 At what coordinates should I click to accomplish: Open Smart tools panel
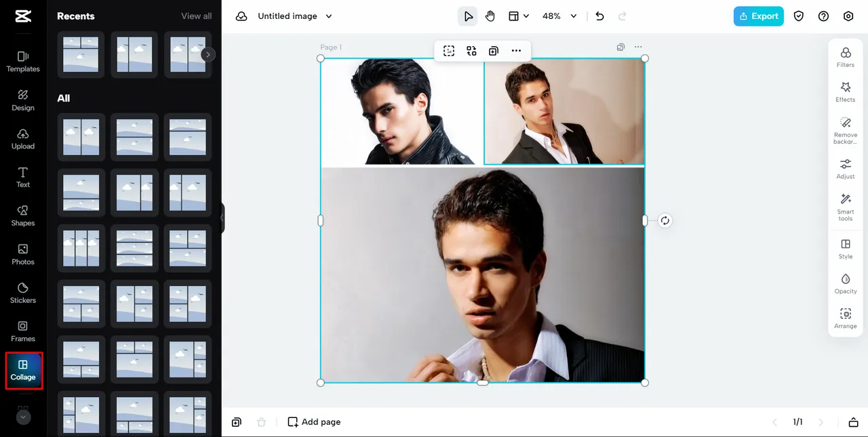(x=845, y=207)
